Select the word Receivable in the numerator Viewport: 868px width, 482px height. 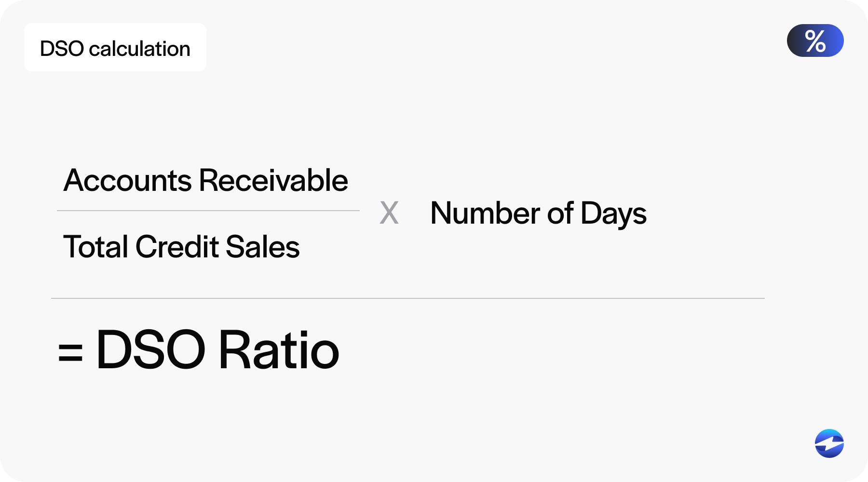click(x=273, y=181)
